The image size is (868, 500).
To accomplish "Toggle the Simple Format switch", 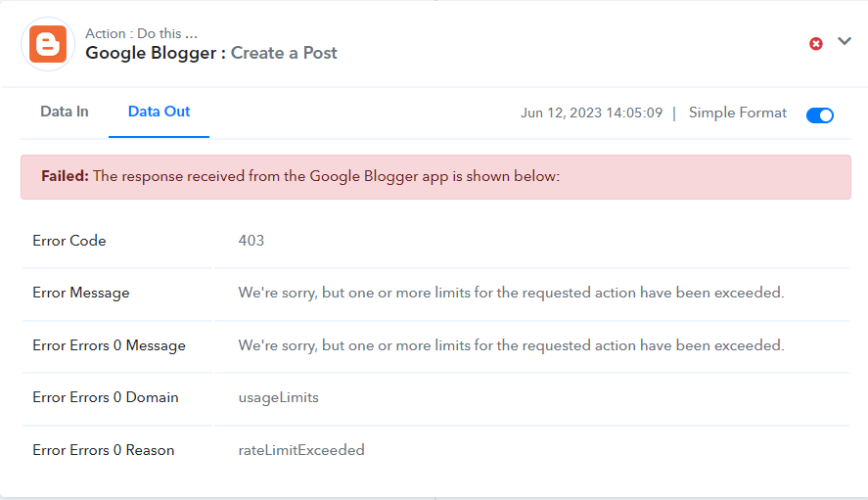I will point(820,115).
